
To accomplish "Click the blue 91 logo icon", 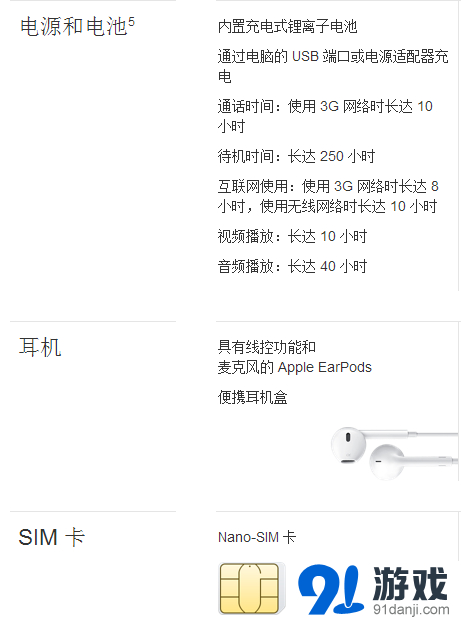I will coord(330,588).
